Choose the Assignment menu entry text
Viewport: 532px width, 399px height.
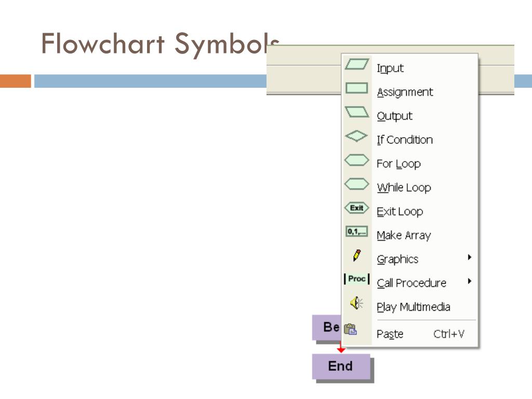pos(405,92)
